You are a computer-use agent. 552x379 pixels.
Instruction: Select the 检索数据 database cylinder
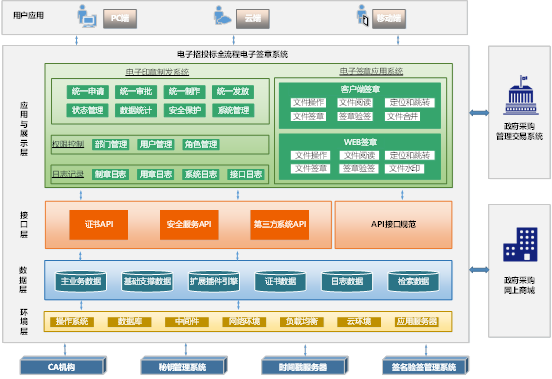click(413, 281)
